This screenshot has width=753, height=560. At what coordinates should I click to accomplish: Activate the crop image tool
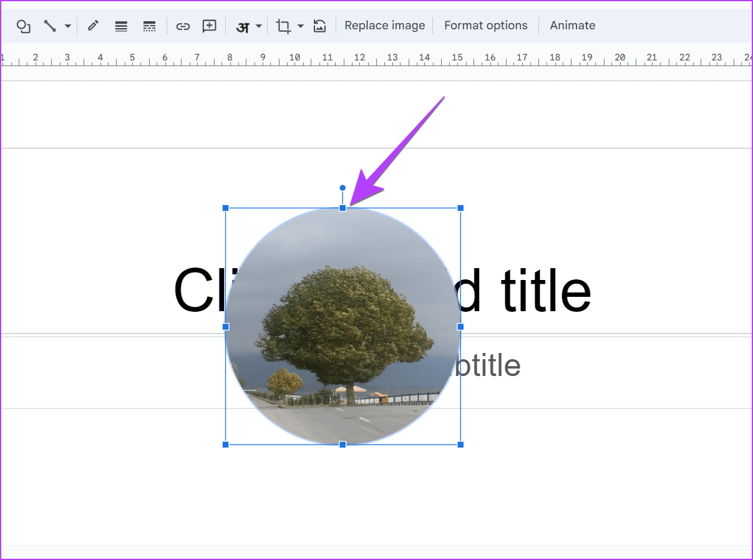point(282,26)
